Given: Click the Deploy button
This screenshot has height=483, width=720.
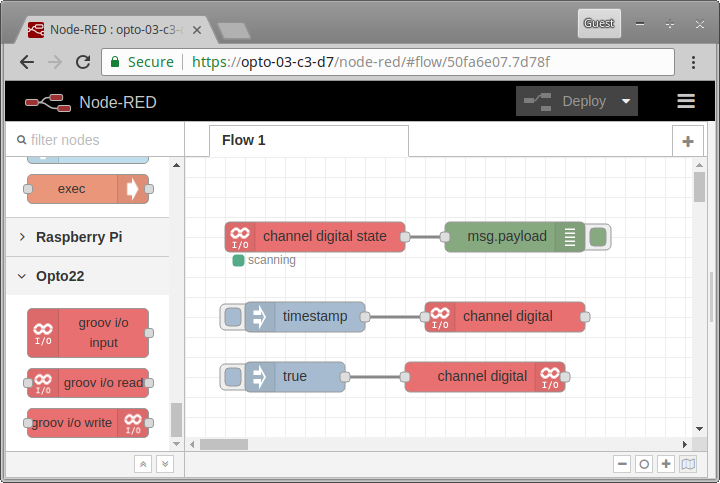Looking at the screenshot, I should pyautogui.click(x=566, y=101).
